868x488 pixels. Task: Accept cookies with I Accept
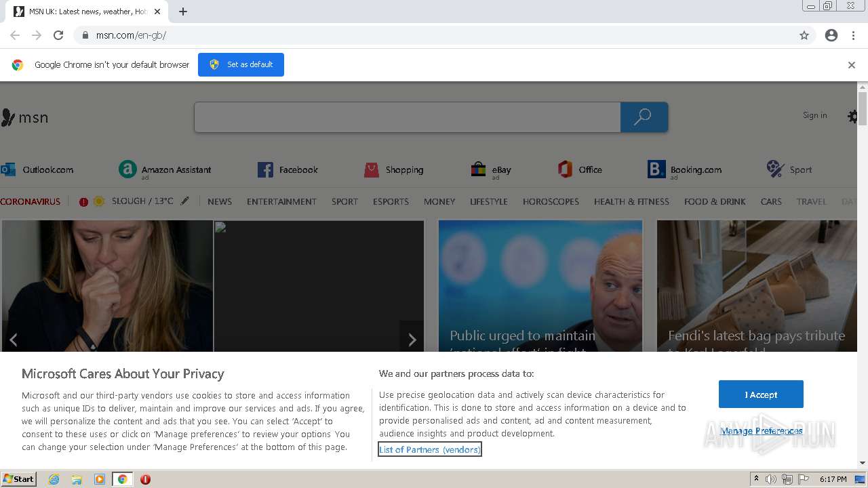[x=761, y=394]
